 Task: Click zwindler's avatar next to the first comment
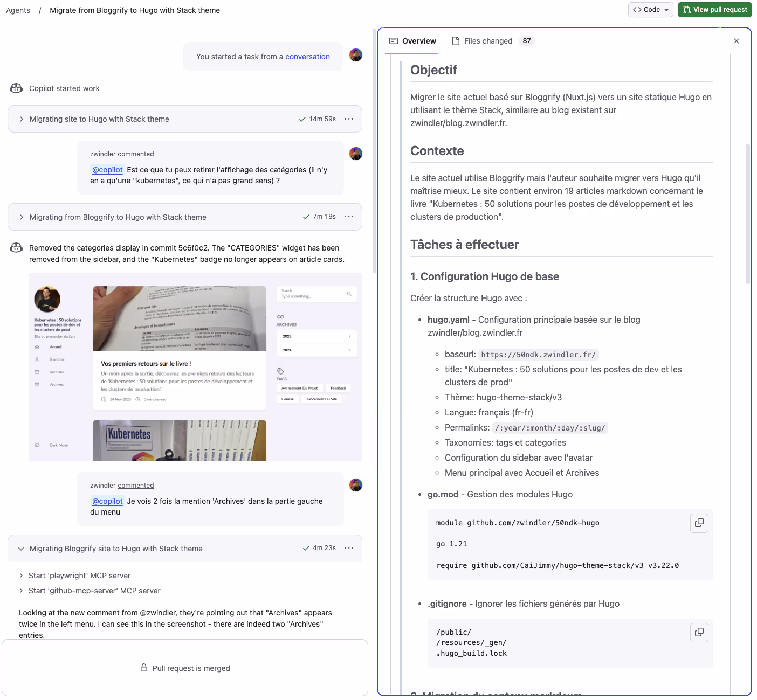point(355,154)
